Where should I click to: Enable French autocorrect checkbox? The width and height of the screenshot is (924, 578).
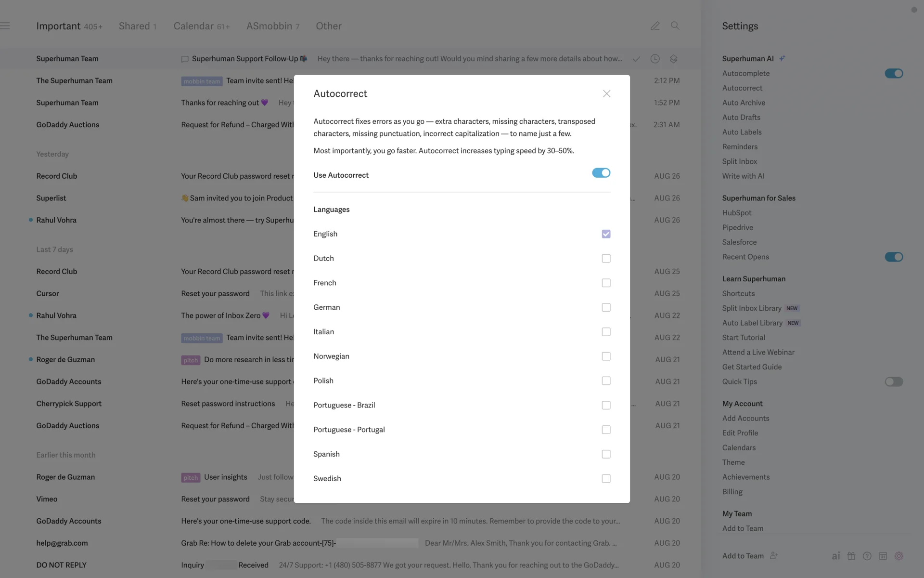606,283
